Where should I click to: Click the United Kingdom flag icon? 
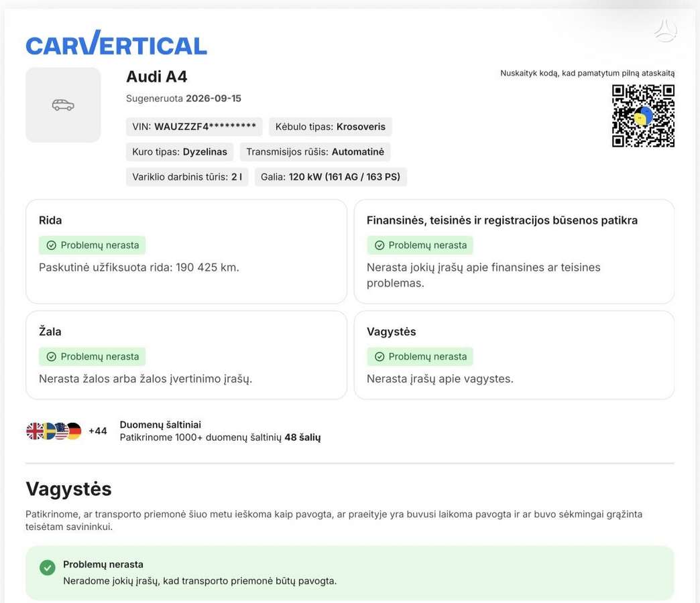[34, 431]
